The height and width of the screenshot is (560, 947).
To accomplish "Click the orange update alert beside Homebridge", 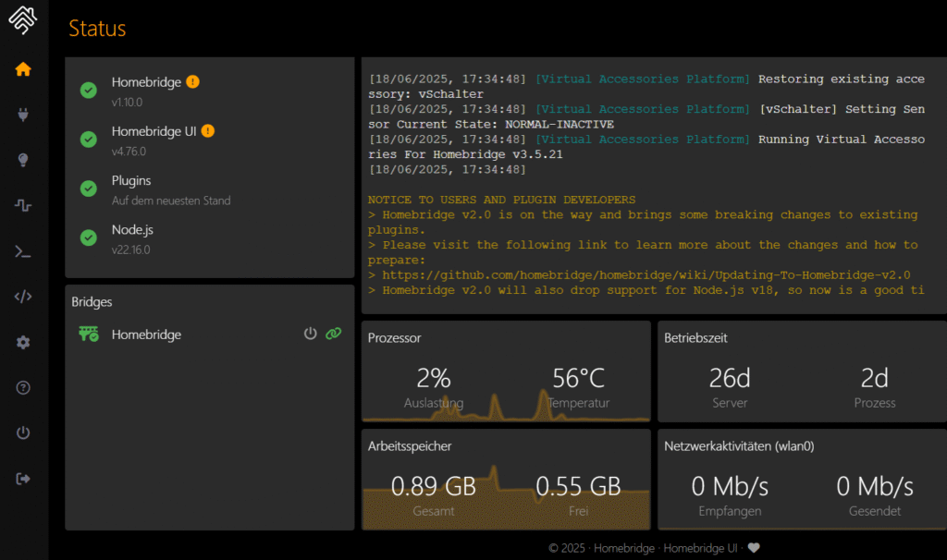I will click(192, 81).
